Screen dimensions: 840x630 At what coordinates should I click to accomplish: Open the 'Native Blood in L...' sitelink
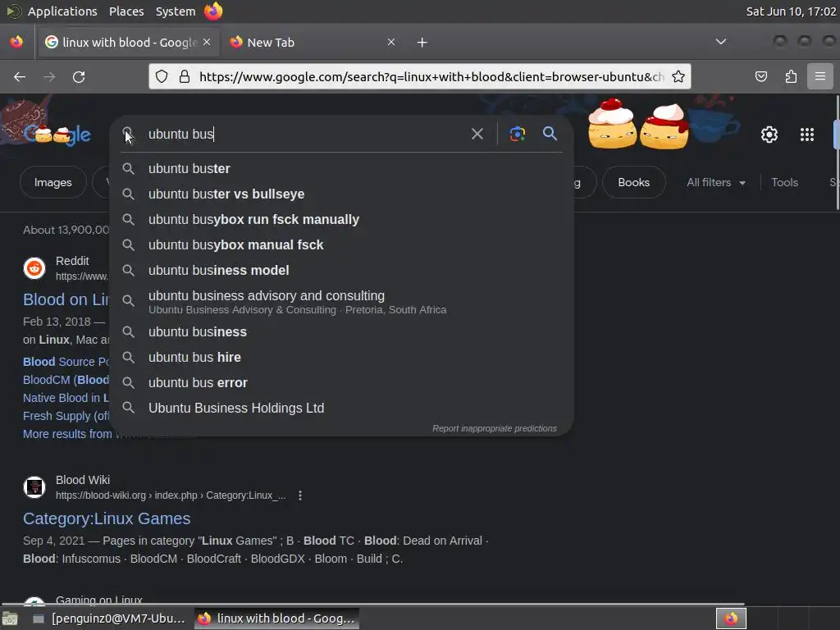point(66,398)
